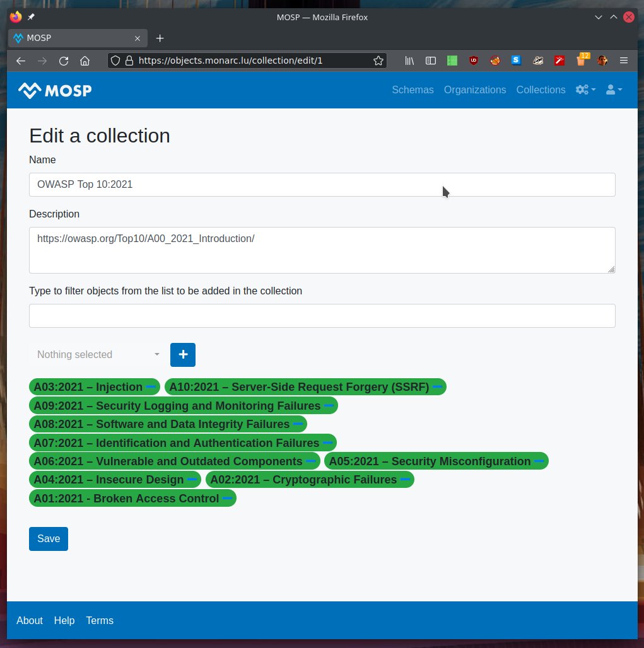
Task: Save the collection
Action: (x=49, y=539)
